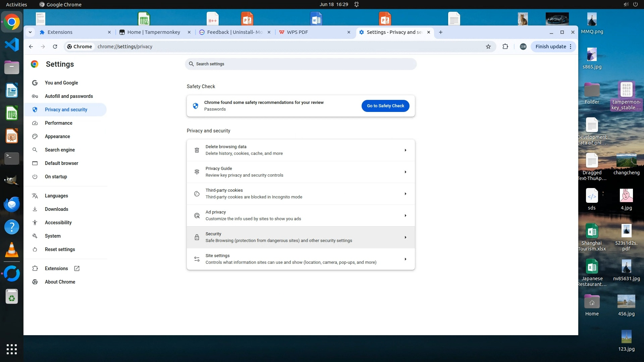This screenshot has height=362, width=644.
Task: Click the Finish update button
Action: 550,47
